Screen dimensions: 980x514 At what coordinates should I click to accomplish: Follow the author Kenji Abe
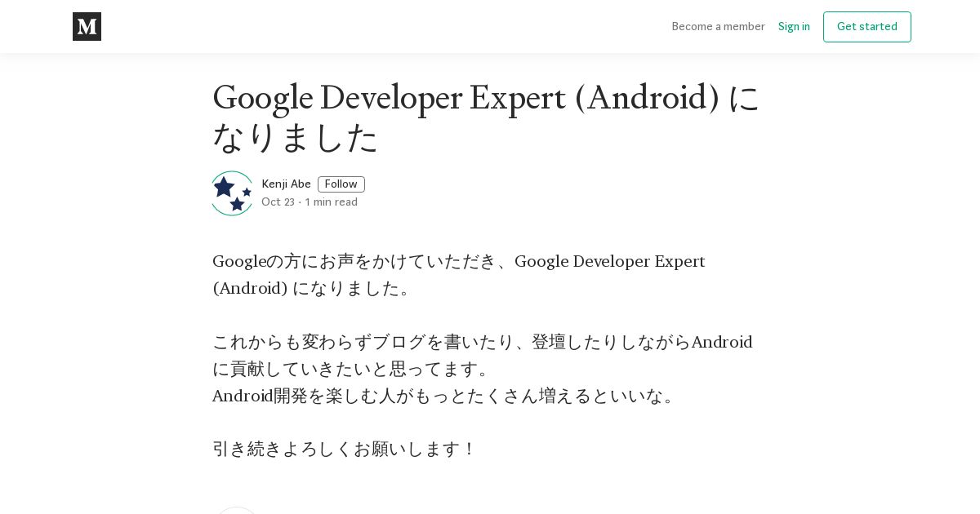[341, 184]
